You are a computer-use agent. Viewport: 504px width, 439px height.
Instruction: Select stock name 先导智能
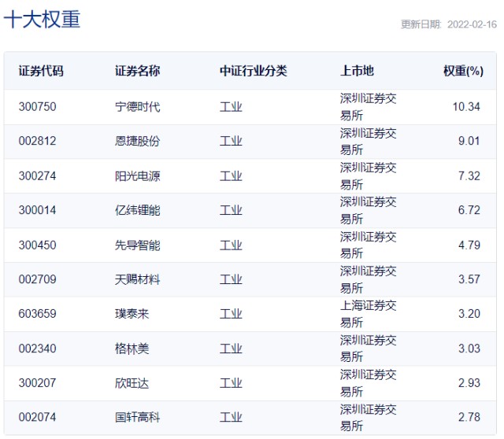[x=138, y=245]
